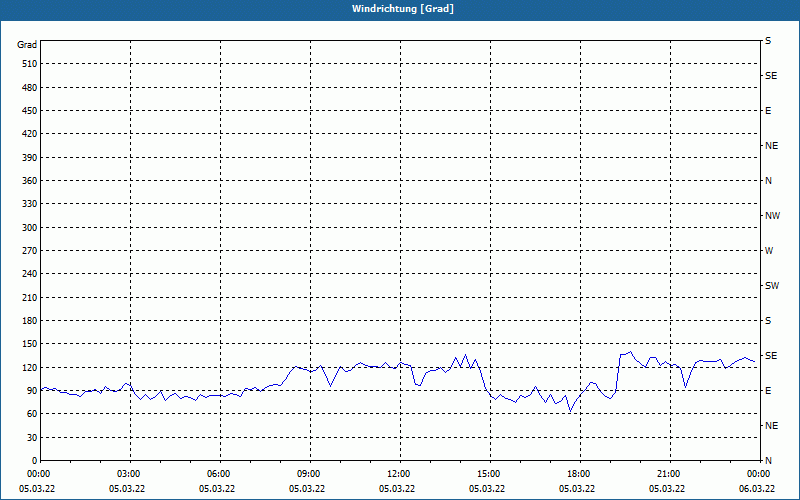Click the y-axis value "120"

pyautogui.click(x=30, y=368)
